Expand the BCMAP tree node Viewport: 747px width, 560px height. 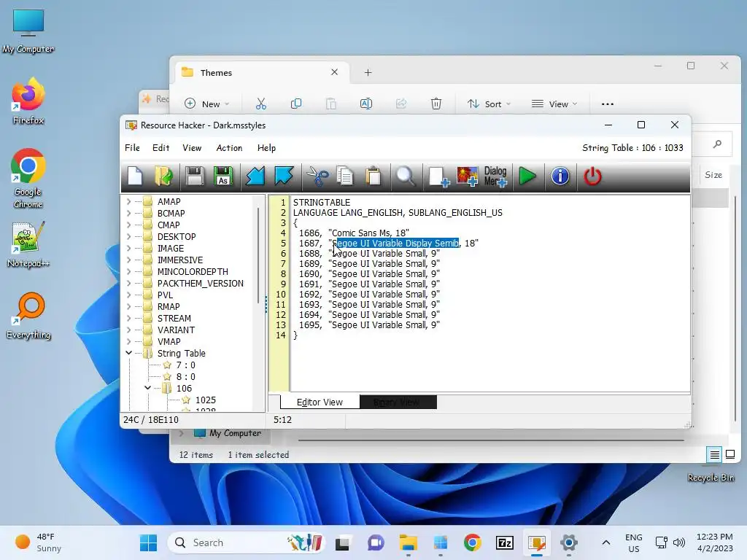[128, 214]
